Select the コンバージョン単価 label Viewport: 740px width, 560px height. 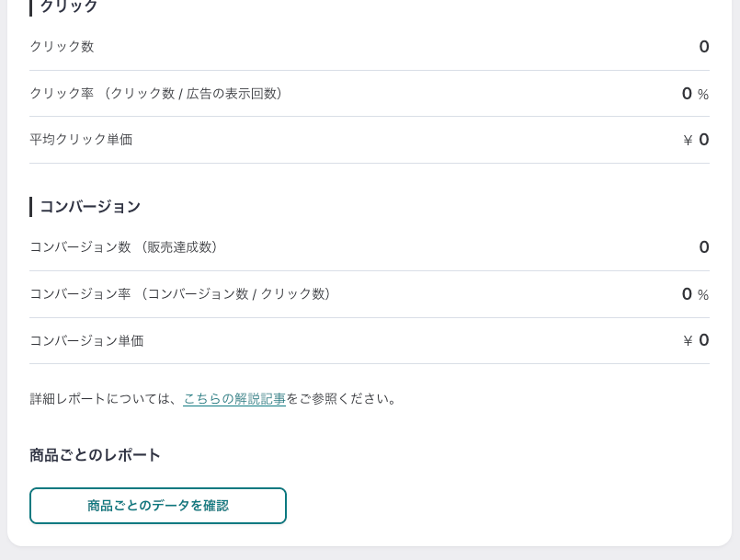click(86, 341)
